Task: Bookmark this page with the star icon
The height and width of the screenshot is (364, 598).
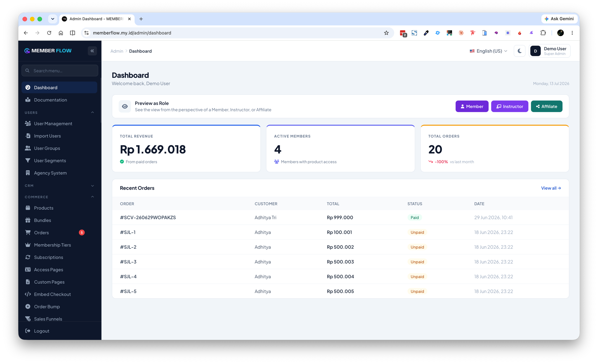Action: click(x=386, y=33)
